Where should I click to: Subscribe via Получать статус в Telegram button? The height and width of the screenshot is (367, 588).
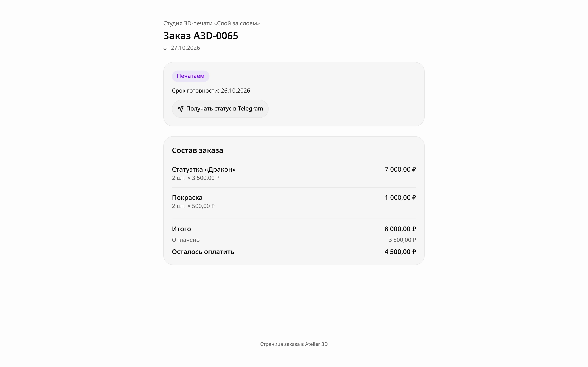(220, 109)
